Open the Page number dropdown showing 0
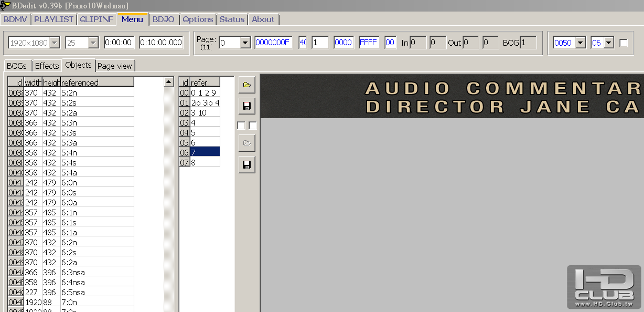This screenshot has height=312, width=644. click(245, 43)
